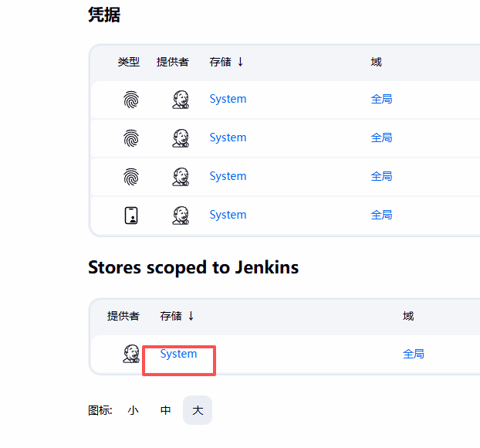Sort the credentials table by 域 column
Image resolution: width=480 pixels, height=448 pixels.
pyautogui.click(x=377, y=62)
